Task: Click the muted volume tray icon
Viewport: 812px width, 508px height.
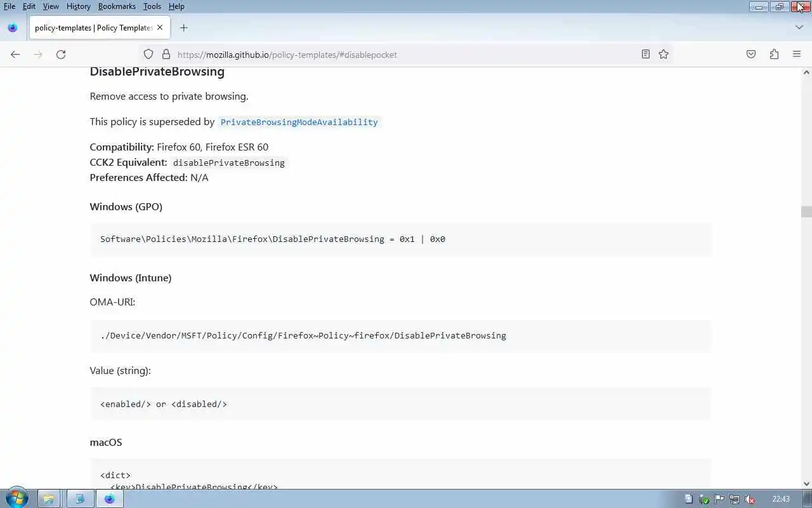Action: point(750,499)
